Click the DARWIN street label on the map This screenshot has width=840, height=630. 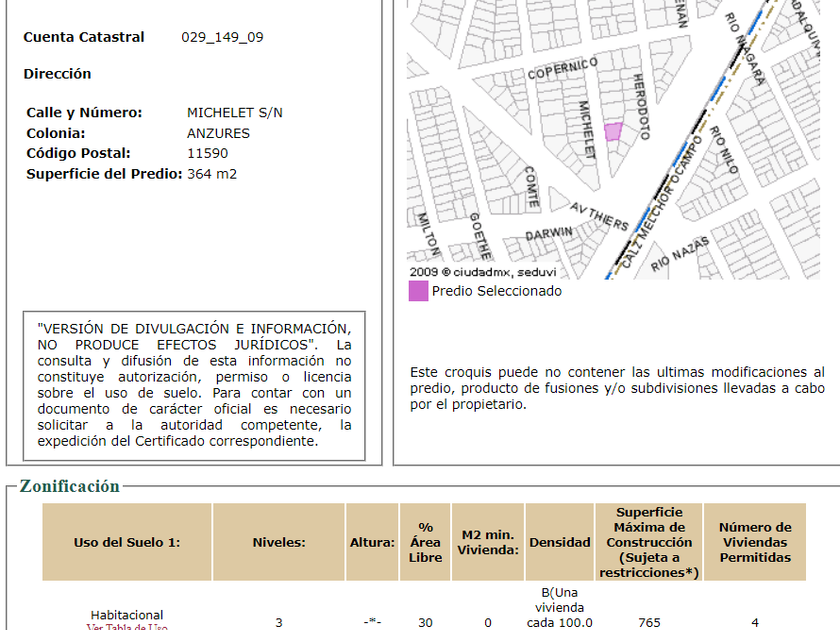pos(549,234)
